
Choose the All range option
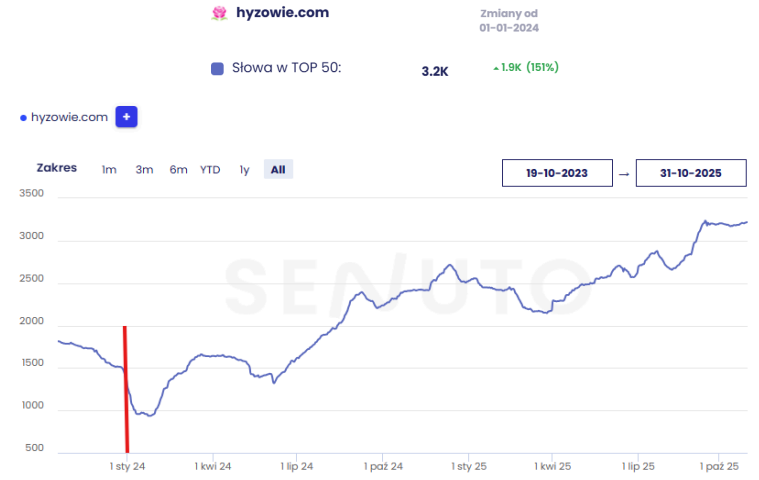(x=278, y=169)
